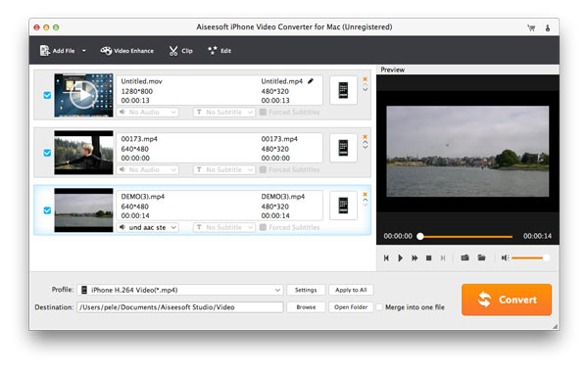Viewport: 588px width, 370px height.
Task: Open No Subtitle dropdown for DEMO(3).mp4
Action: pos(224,227)
